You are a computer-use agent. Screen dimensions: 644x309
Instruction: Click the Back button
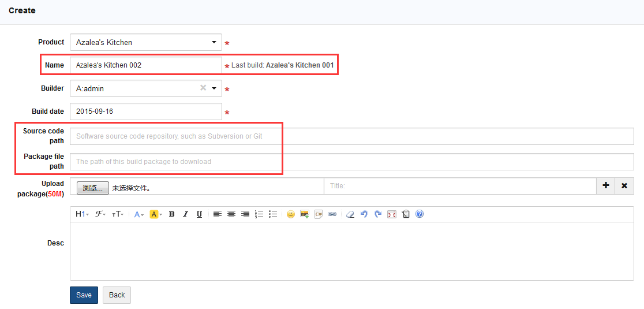pyautogui.click(x=117, y=295)
